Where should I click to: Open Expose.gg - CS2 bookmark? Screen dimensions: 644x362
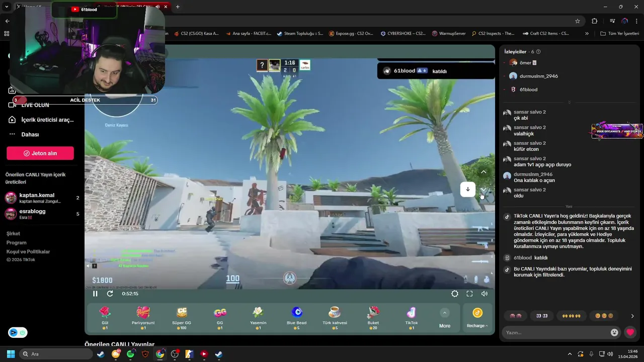(351, 34)
